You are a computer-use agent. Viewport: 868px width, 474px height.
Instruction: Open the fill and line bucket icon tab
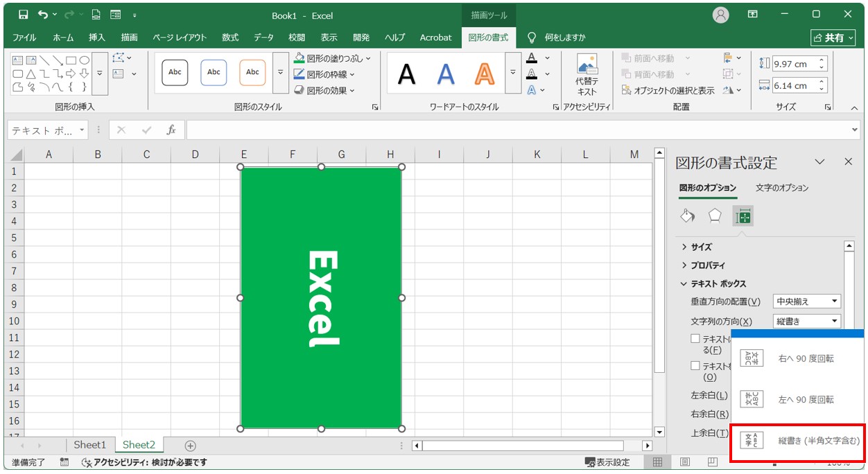pyautogui.click(x=687, y=216)
